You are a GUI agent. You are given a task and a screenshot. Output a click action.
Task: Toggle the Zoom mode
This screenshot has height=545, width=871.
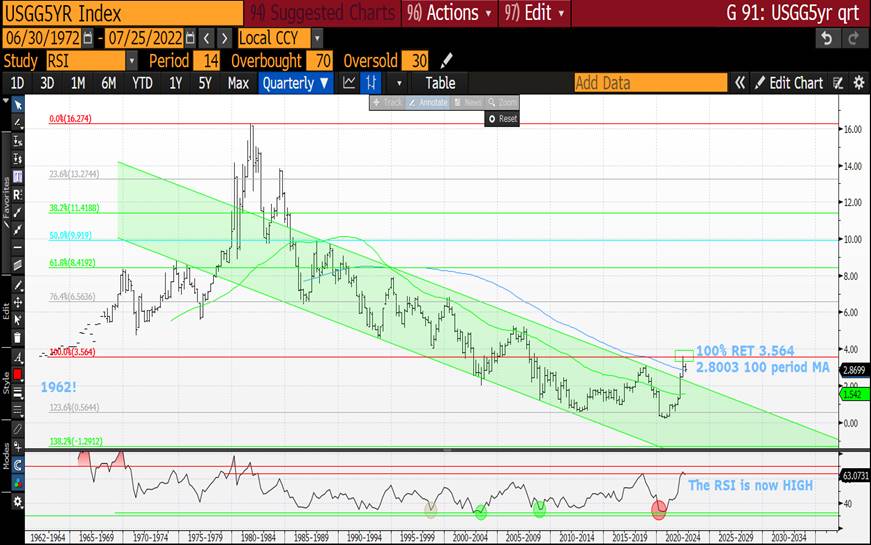pyautogui.click(x=503, y=103)
